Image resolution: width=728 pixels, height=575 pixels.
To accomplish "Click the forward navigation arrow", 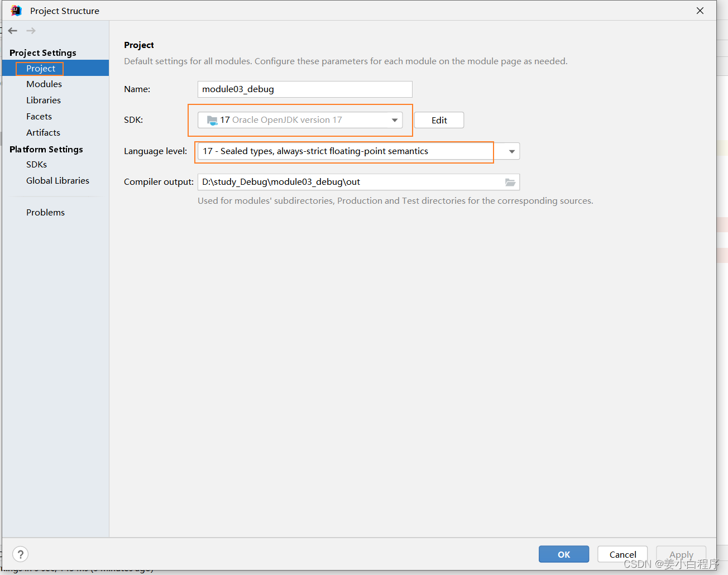I will (31, 31).
